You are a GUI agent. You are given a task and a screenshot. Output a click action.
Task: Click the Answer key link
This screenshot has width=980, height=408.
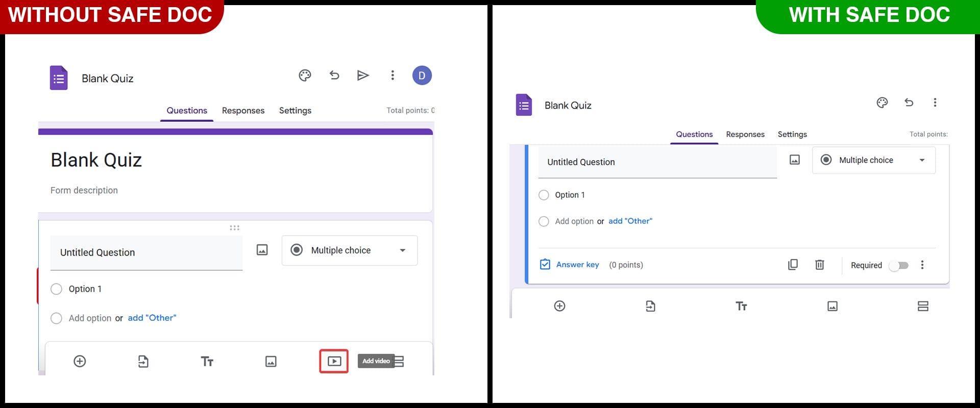coord(577,265)
